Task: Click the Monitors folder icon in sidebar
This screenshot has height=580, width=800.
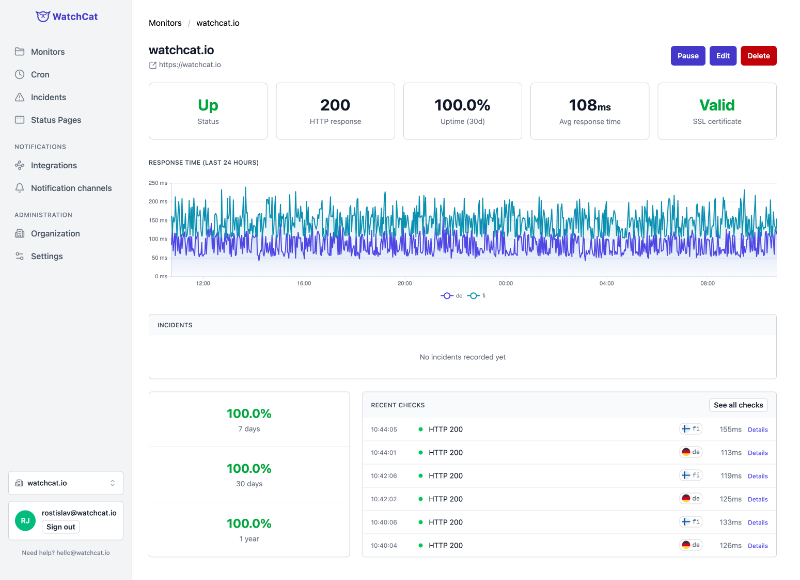Action: click(19, 52)
